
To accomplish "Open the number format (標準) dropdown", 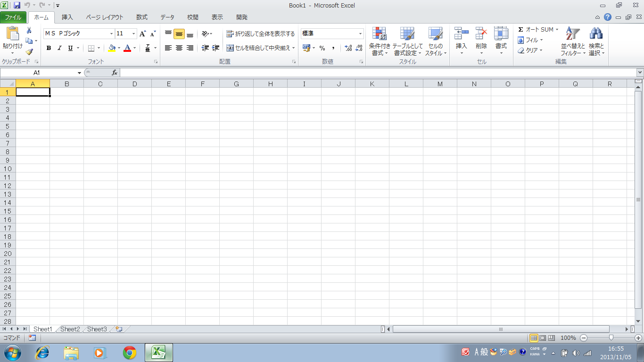I will pos(361,34).
